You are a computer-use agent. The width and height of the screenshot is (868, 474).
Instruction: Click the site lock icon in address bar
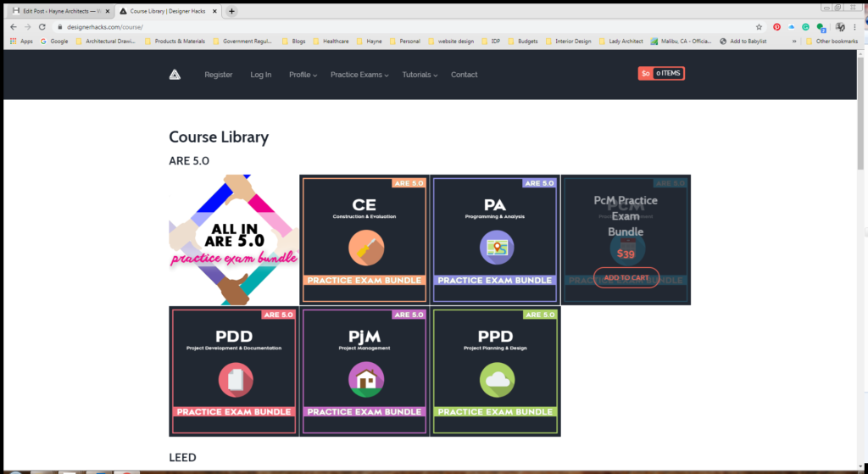click(x=60, y=26)
